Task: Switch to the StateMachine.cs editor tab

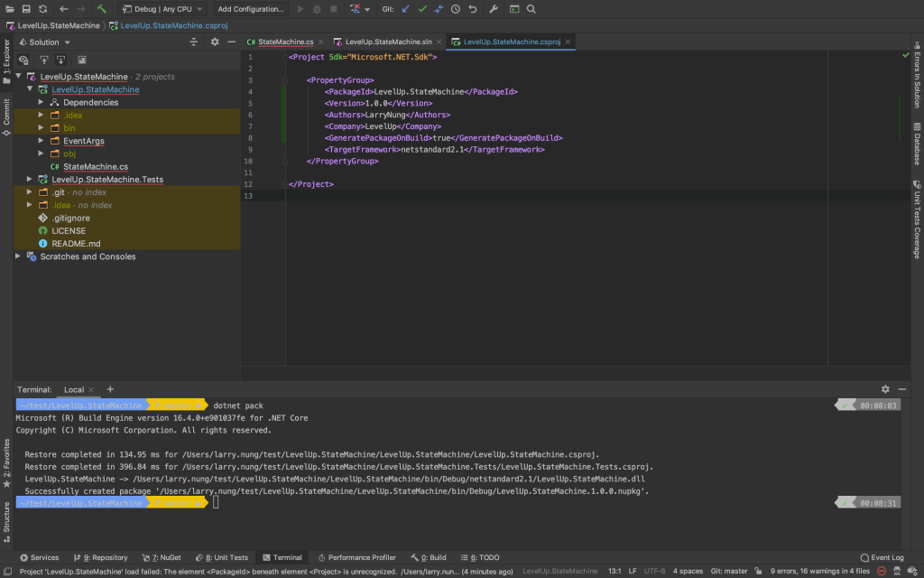Action: tap(286, 42)
